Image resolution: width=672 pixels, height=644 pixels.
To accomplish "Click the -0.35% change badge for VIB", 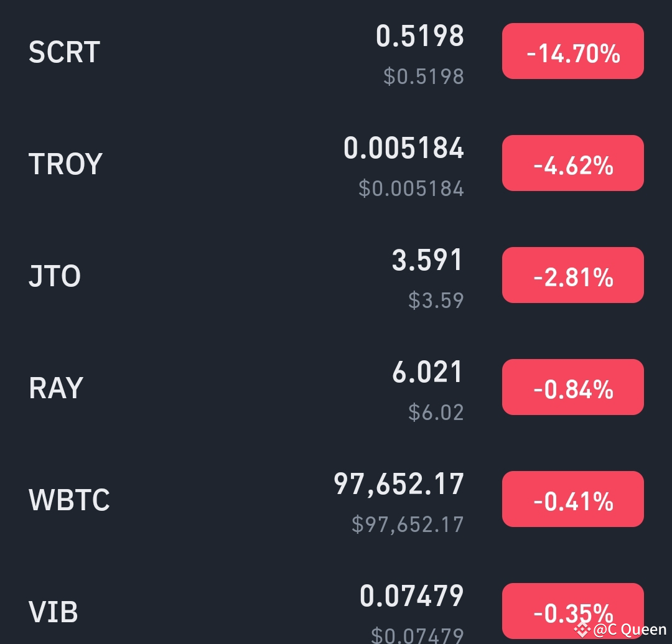I will (x=572, y=610).
